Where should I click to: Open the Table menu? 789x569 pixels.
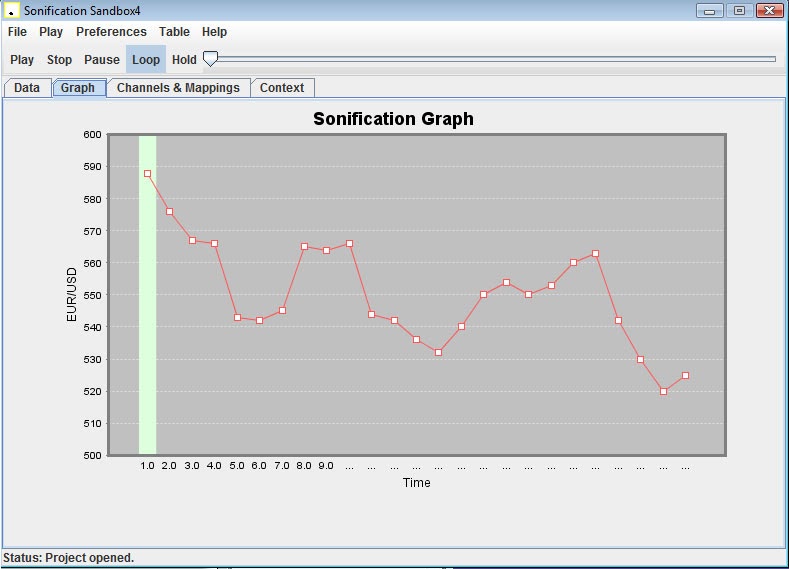[174, 32]
